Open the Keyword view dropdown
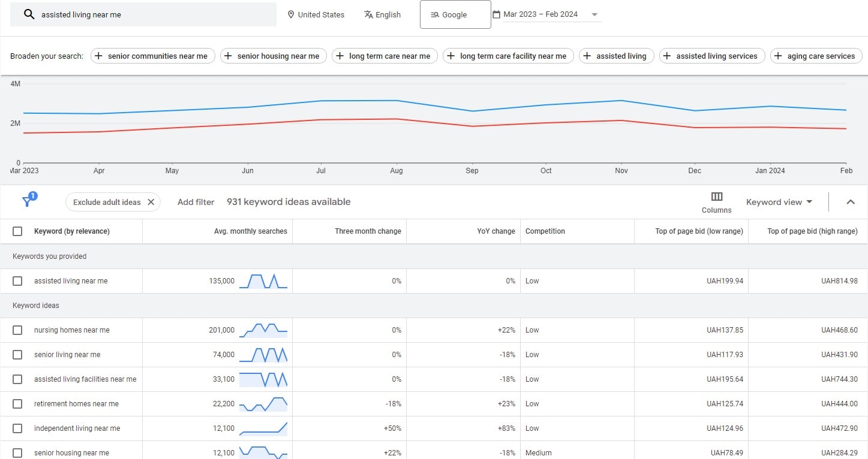868x459 pixels. [779, 202]
